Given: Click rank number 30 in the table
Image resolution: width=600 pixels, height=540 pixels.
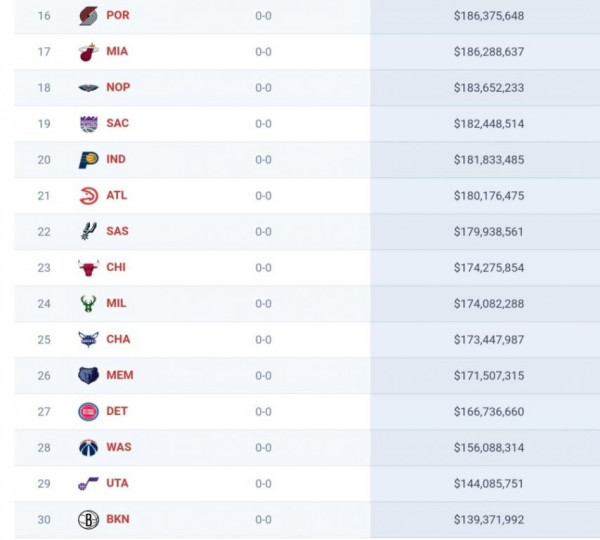Looking at the screenshot, I should 44,520.
